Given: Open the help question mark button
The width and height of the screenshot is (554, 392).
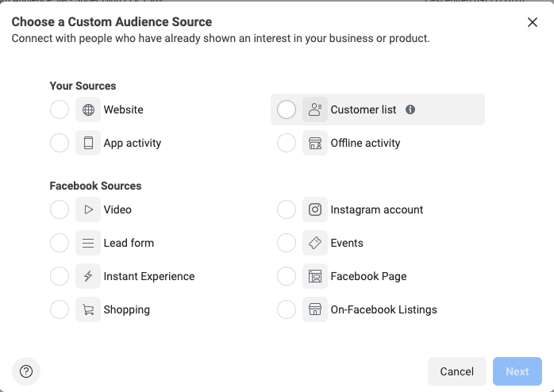Looking at the screenshot, I should click(26, 371).
